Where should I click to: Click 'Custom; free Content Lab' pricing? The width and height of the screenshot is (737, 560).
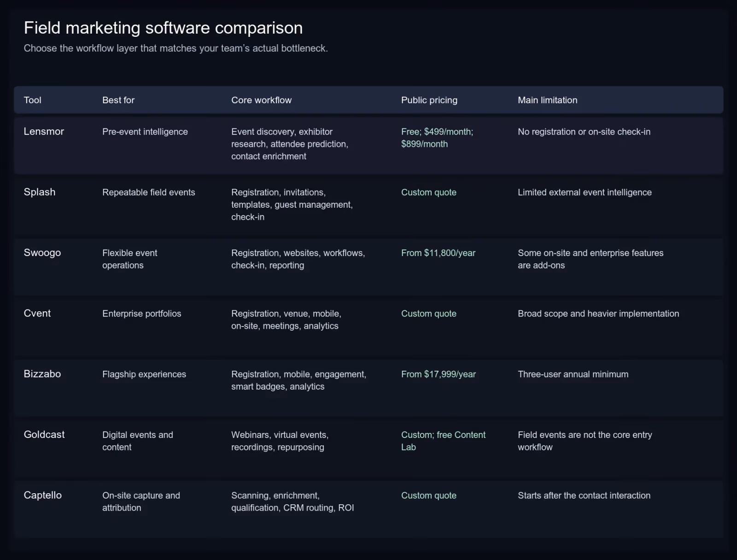click(443, 441)
